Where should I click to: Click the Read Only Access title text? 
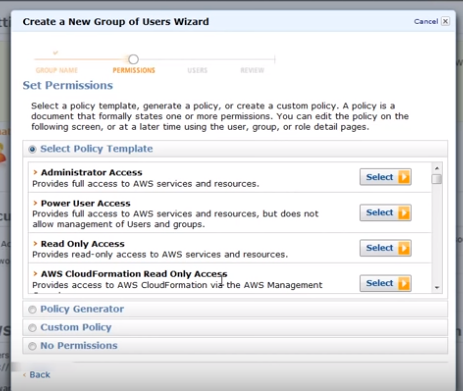tap(82, 244)
